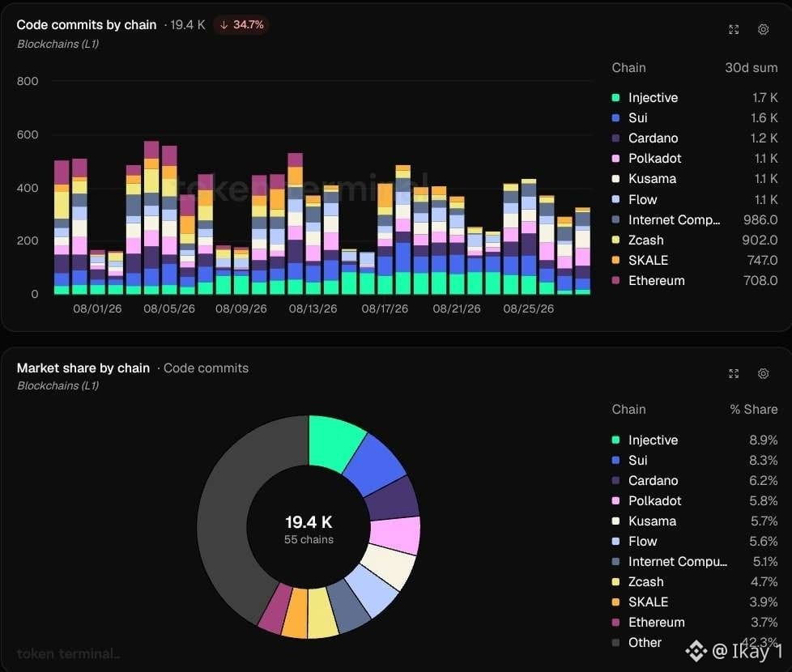Click the % Share column header
Viewport: 792px width, 672px height.
pyautogui.click(x=754, y=410)
